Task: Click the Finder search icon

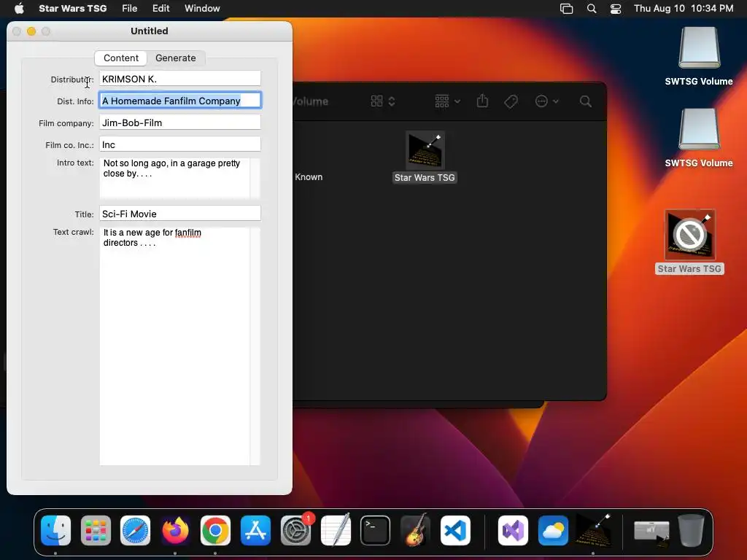Action: click(586, 101)
